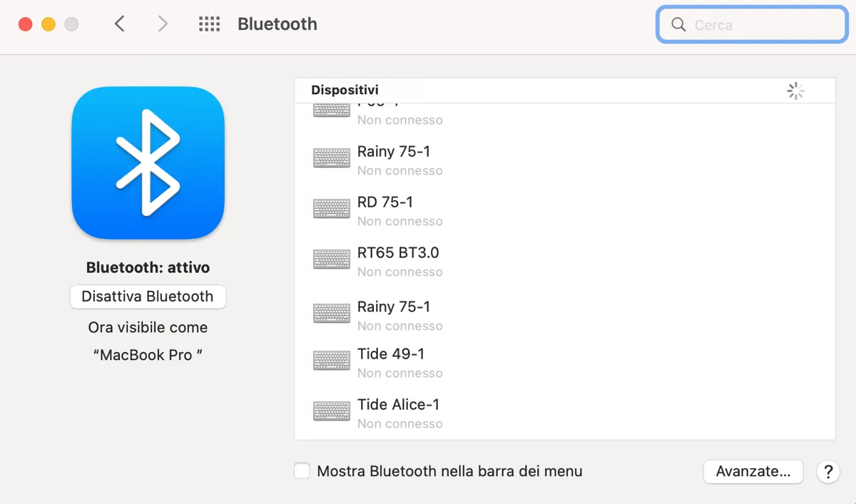Focus the Cerca search field
Image resolution: width=856 pixels, height=504 pixels.
pos(752,25)
